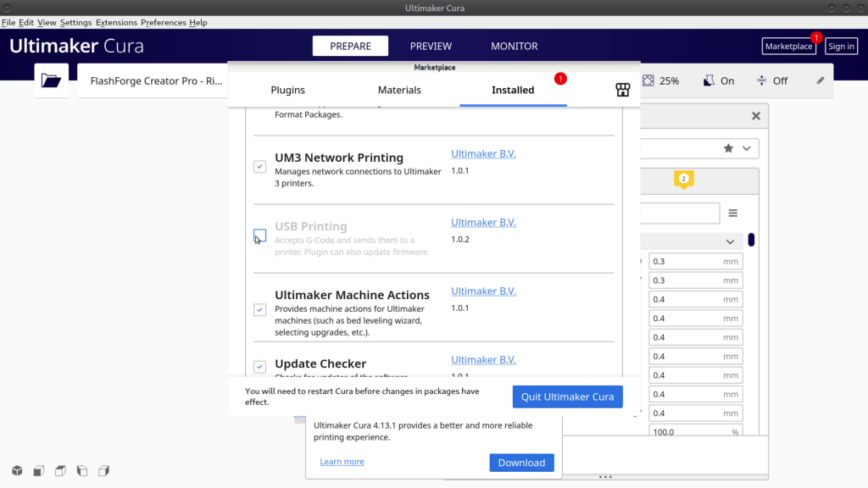Viewport: 868px width, 488px height.
Task: Click the 100.0 % value field
Action: (695, 431)
